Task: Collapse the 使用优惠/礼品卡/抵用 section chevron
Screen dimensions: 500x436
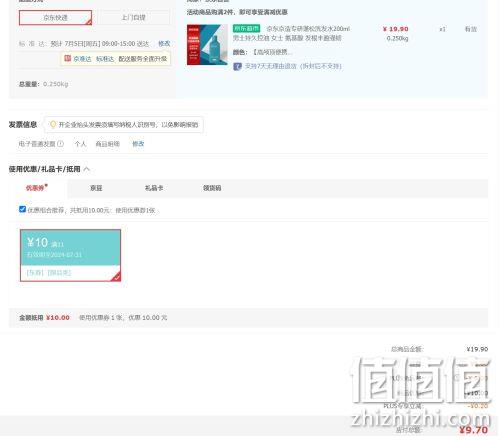Action: (87, 169)
